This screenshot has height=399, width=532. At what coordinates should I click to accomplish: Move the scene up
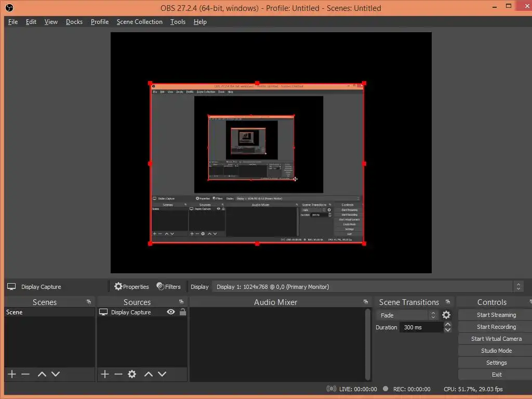pyautogui.click(x=42, y=374)
